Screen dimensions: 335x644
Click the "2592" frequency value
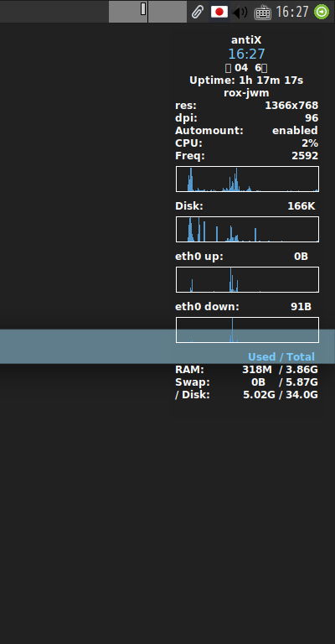tap(305, 156)
